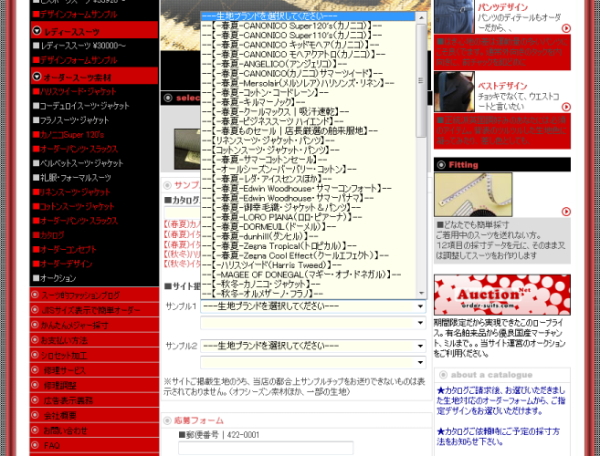Pick the Mersolair ハリソンズ・リネン option
The width and height of the screenshot is (600, 456).
308,83
